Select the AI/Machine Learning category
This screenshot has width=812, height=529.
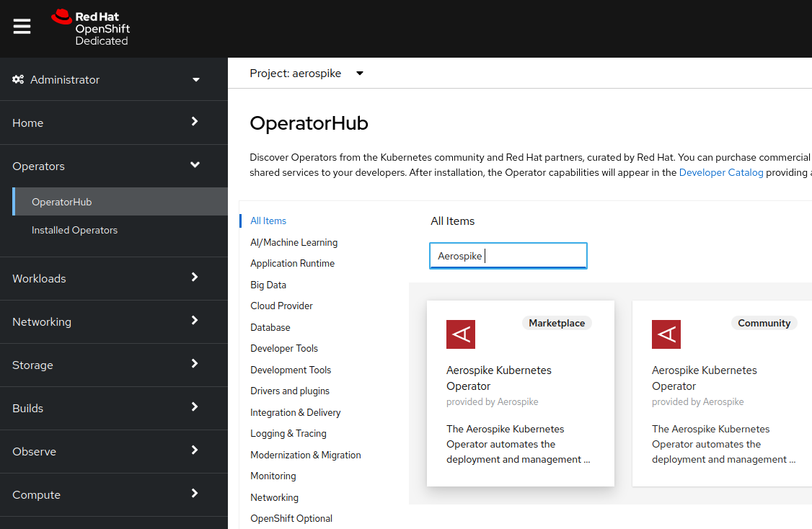point(292,242)
